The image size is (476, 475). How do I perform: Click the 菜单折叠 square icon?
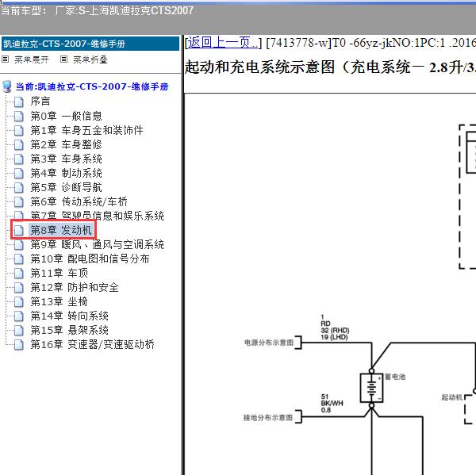tap(63, 59)
